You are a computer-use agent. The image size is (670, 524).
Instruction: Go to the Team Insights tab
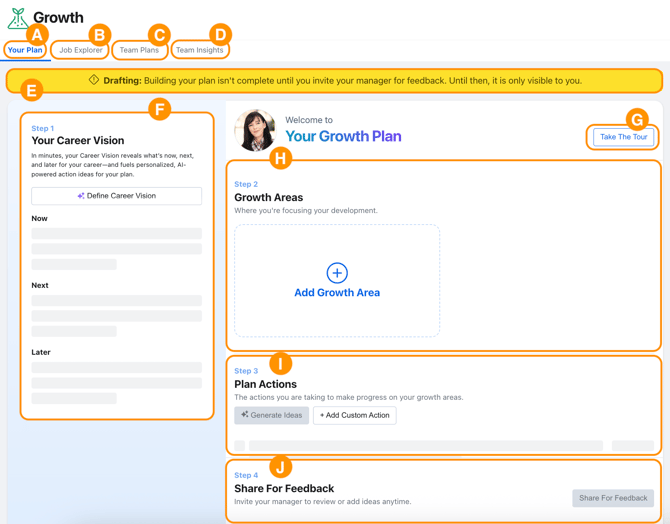200,50
